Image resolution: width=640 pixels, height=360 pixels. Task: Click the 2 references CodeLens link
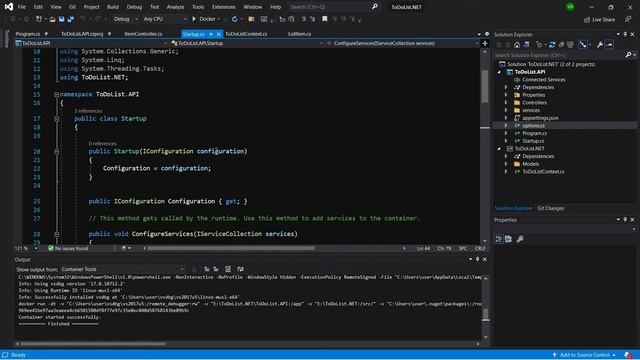pyautogui.click(x=88, y=111)
